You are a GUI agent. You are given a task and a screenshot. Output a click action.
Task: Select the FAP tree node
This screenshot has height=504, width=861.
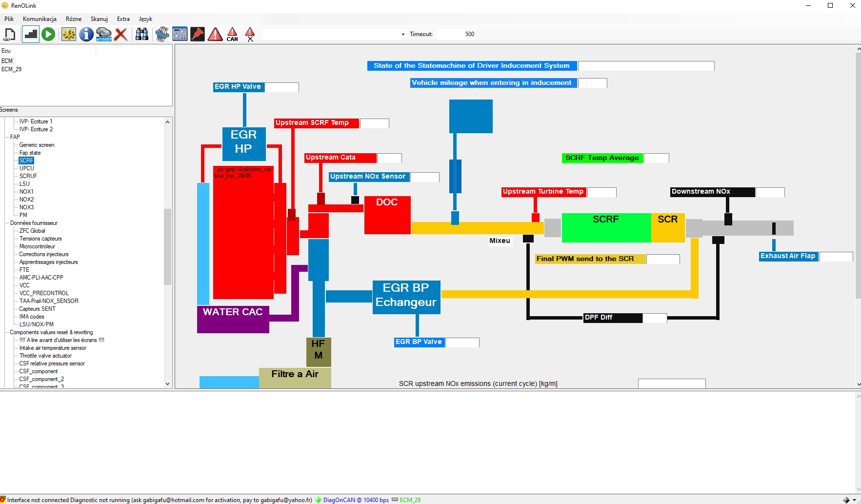[x=15, y=137]
